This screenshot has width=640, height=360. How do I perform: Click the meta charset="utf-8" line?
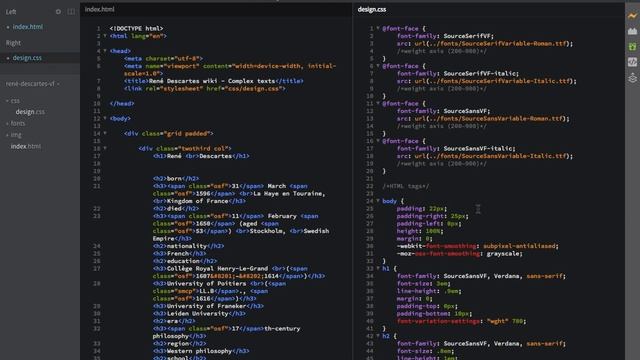164,58
